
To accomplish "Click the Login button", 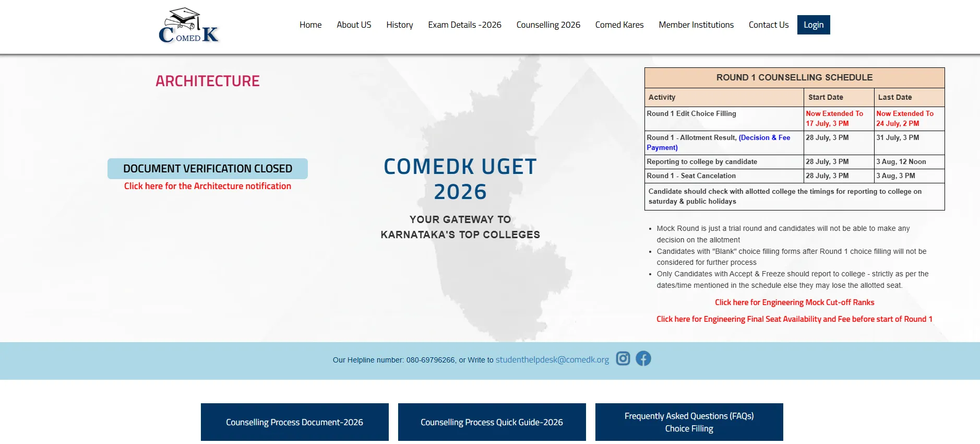I will [814, 25].
